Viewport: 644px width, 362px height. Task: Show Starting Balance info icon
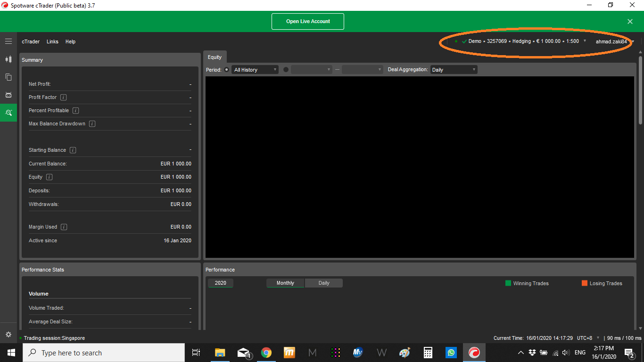[73, 150]
